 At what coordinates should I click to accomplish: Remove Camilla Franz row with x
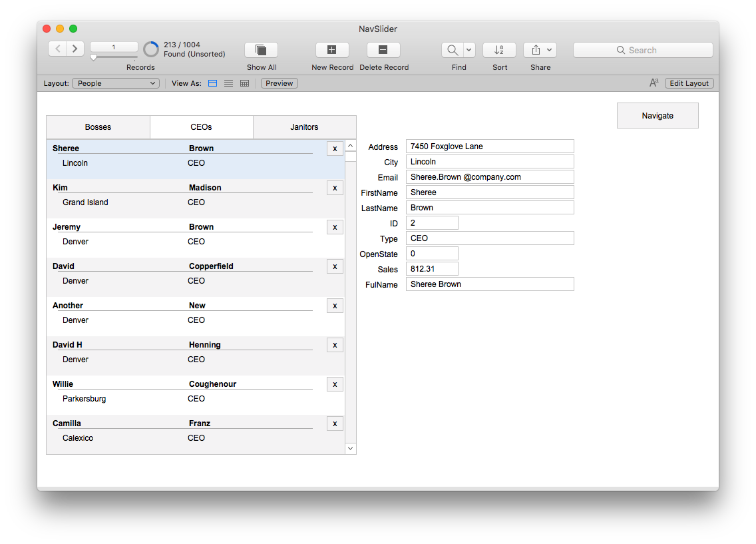tap(335, 424)
